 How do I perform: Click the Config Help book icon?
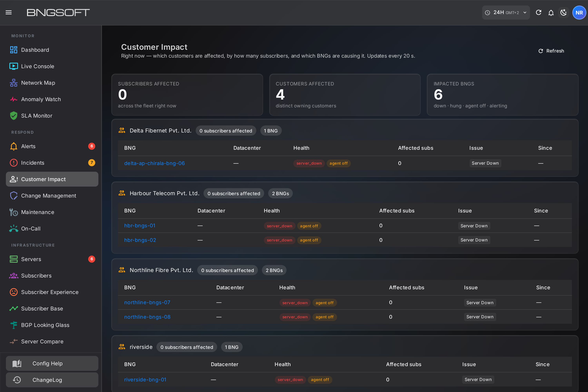coord(17,364)
